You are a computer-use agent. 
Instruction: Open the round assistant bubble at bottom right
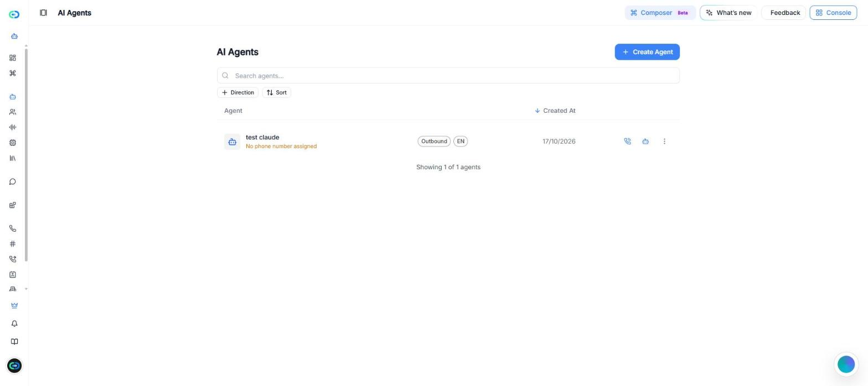tap(846, 364)
